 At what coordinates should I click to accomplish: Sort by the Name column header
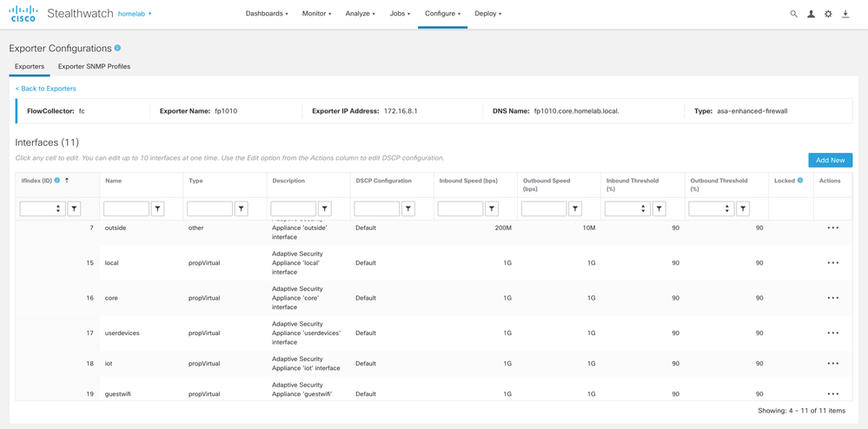pyautogui.click(x=113, y=181)
